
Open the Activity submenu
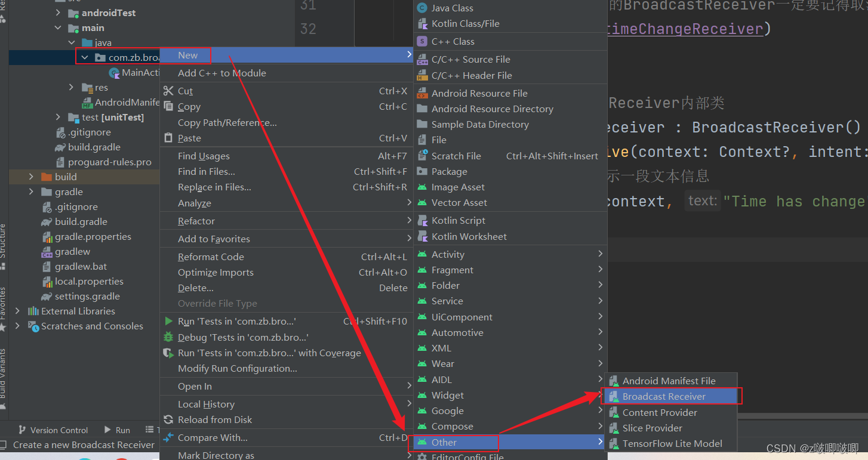[510, 254]
